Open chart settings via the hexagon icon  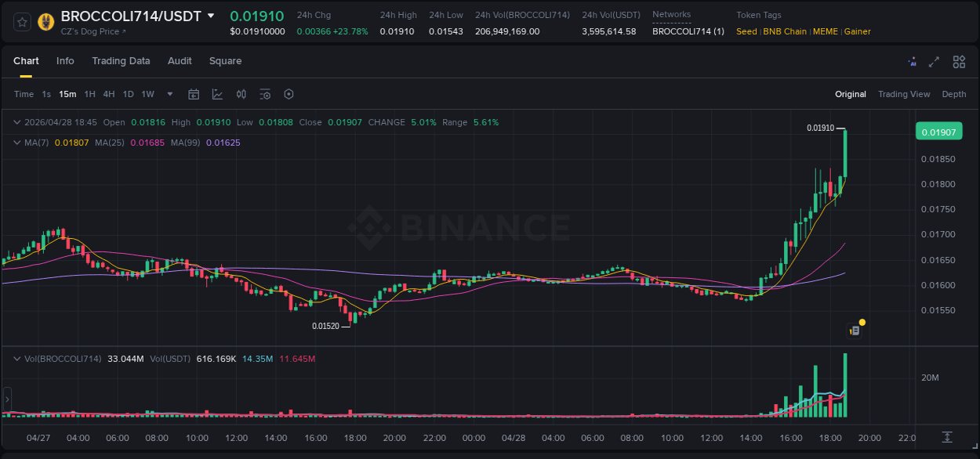[x=289, y=94]
